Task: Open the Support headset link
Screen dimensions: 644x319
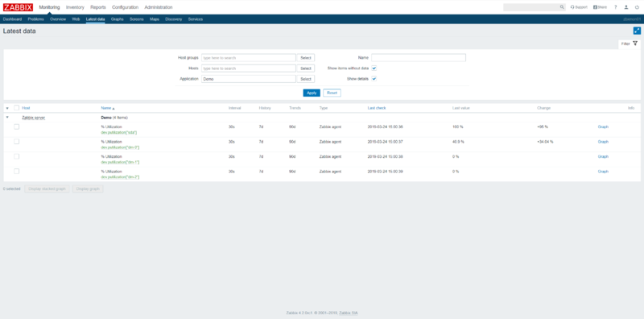Action: click(x=579, y=7)
